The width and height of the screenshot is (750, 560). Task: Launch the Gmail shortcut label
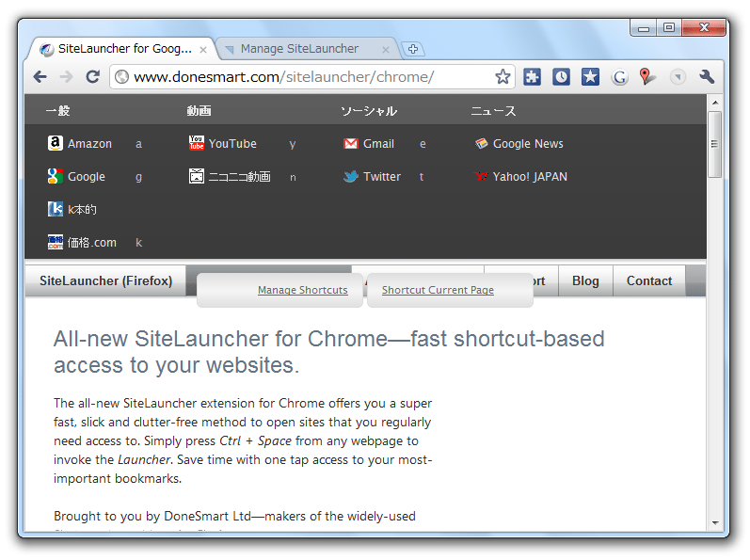point(378,143)
